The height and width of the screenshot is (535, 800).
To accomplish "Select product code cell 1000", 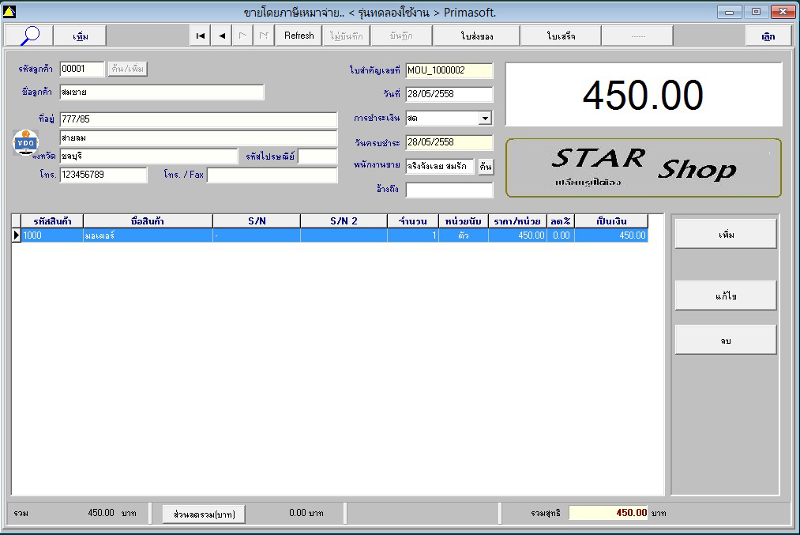I will (x=52, y=235).
